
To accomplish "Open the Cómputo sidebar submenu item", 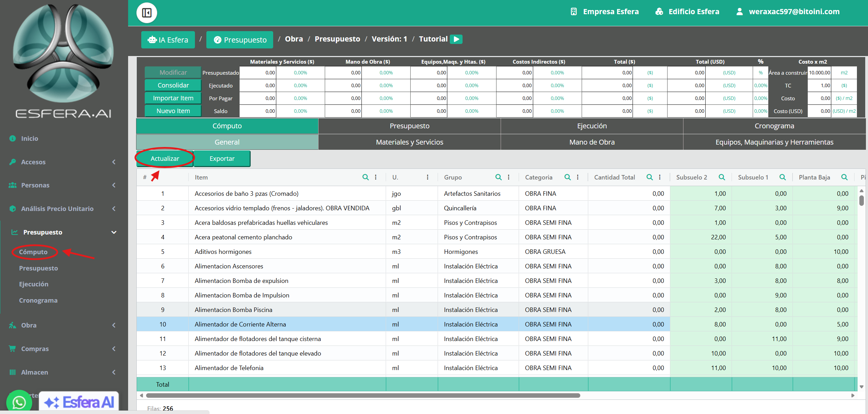I will (x=33, y=252).
